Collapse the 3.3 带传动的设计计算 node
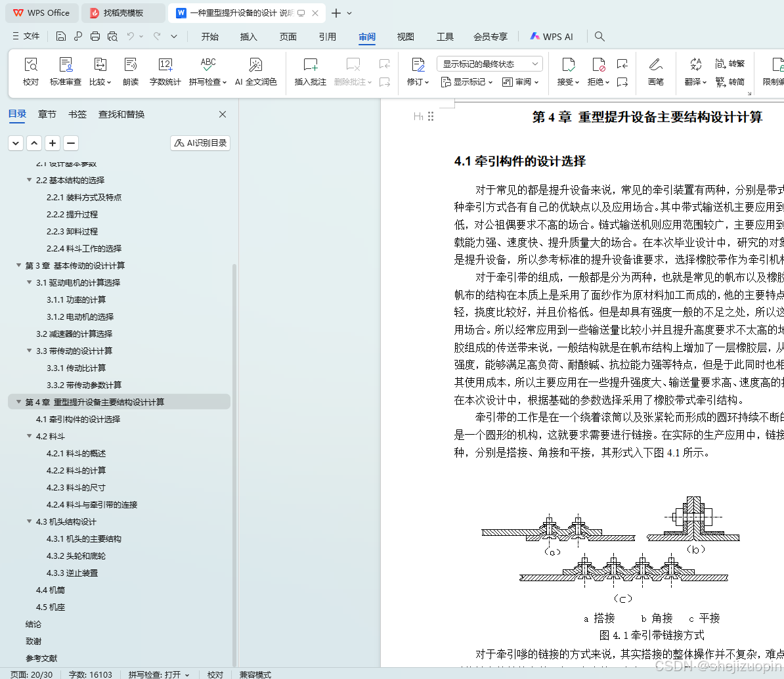Viewport: 784px width, 679px height. click(x=30, y=351)
